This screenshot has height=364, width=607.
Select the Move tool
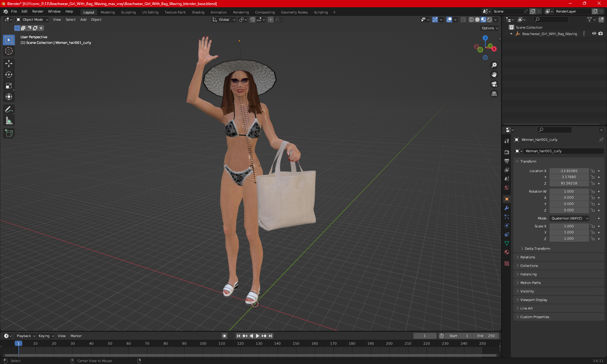pyautogui.click(x=9, y=64)
